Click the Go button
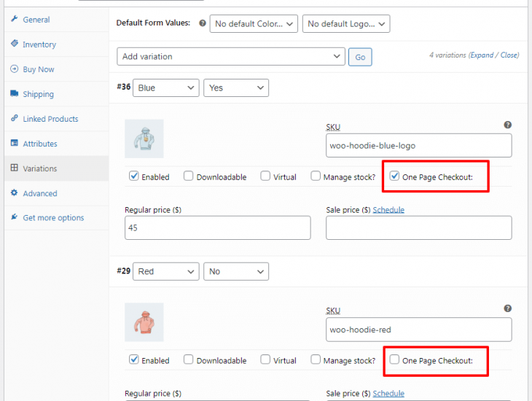 [360, 57]
